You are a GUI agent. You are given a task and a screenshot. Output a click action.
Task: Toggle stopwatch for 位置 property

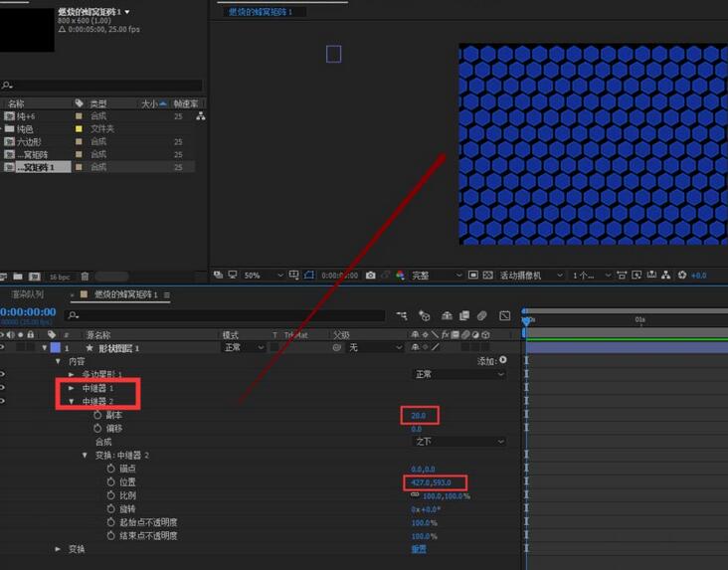pos(110,482)
